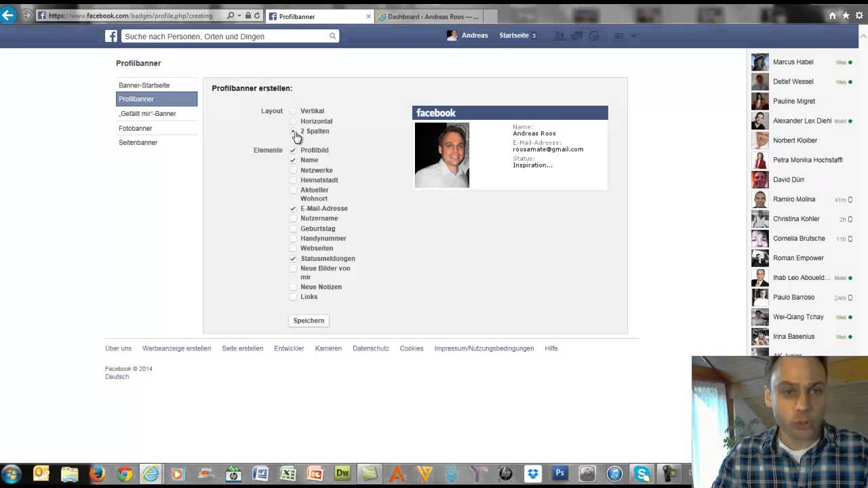The height and width of the screenshot is (488, 868).
Task: Close the Profilbanner browser tab
Action: pos(369,16)
